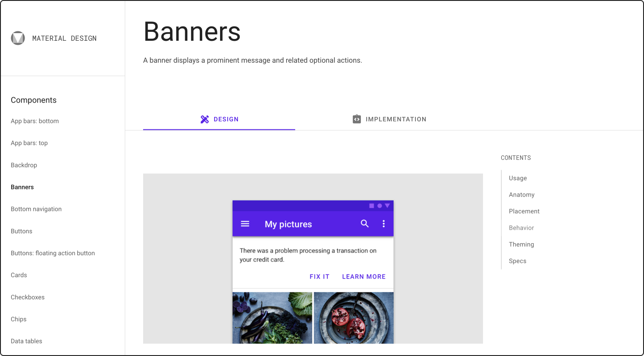Click the Implementation tab code icon

356,119
